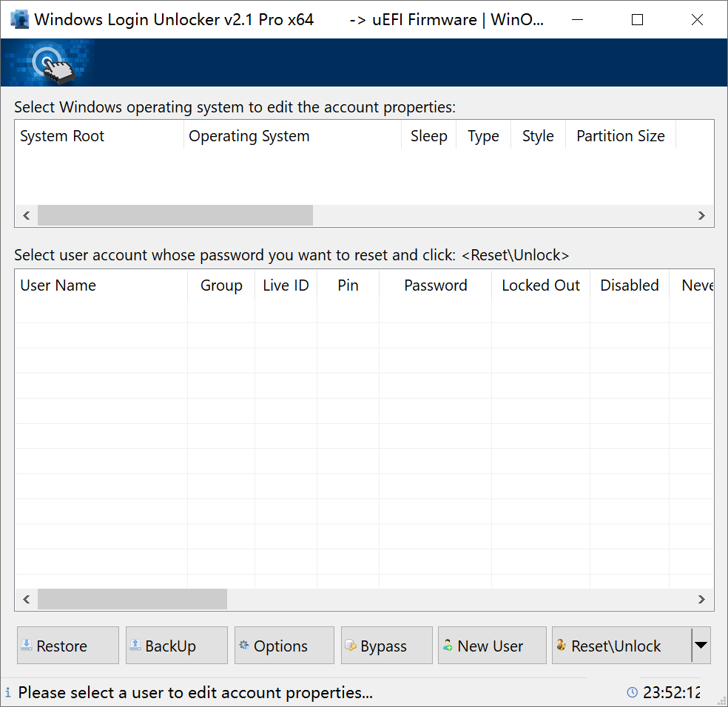728x707 pixels.
Task: Click the right arrow of the user list scrollbar
Action: click(x=701, y=599)
